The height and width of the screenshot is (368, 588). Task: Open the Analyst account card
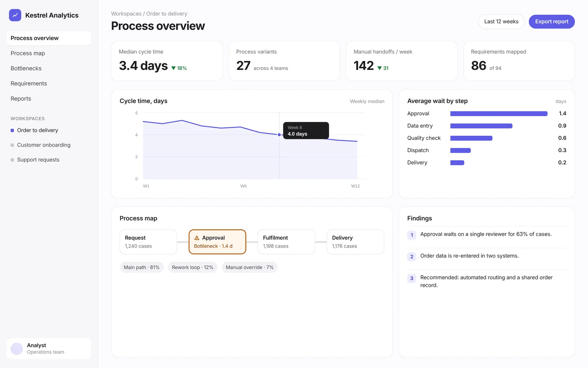pos(49,349)
